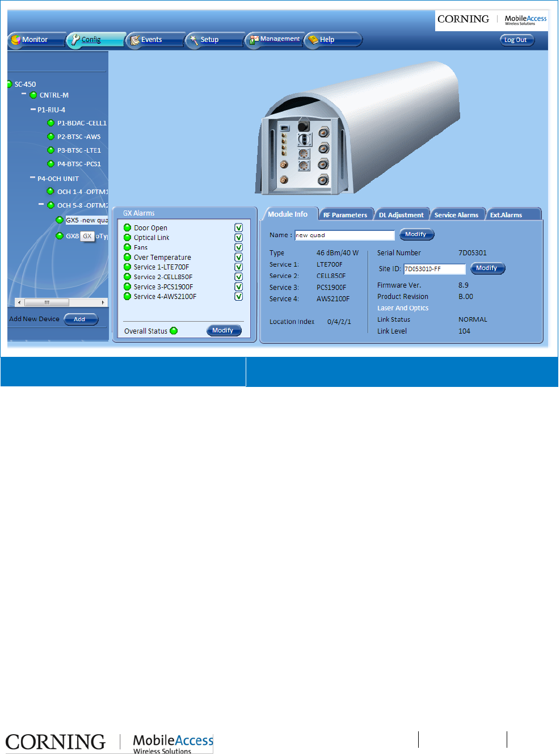Click the Firmware Ver. value 8.9
Viewport: 560px width, 754px height.
pyautogui.click(x=464, y=285)
